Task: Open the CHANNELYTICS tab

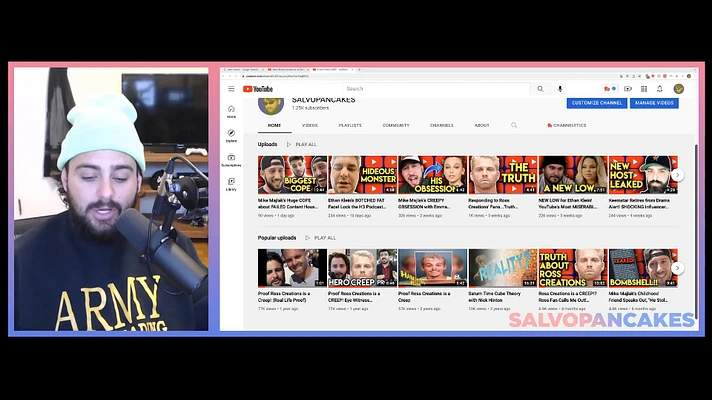Action: pyautogui.click(x=566, y=125)
